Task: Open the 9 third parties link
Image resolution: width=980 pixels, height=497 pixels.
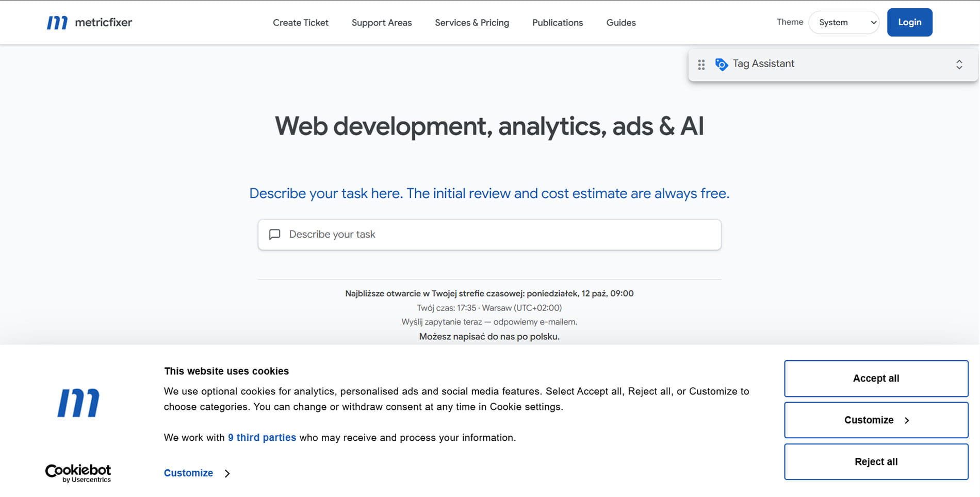Action: [262, 438]
